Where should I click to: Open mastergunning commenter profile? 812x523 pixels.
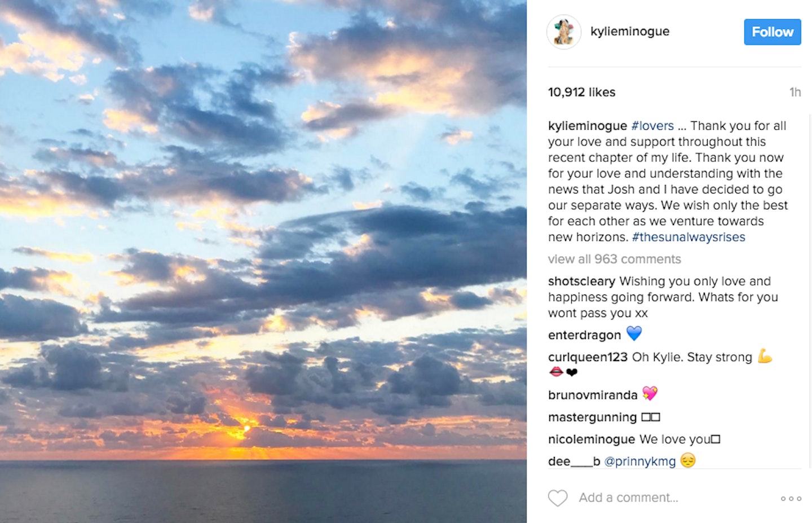tap(592, 417)
